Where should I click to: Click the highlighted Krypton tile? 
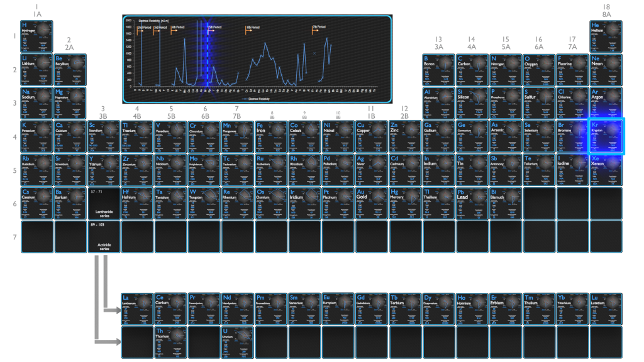tap(606, 136)
